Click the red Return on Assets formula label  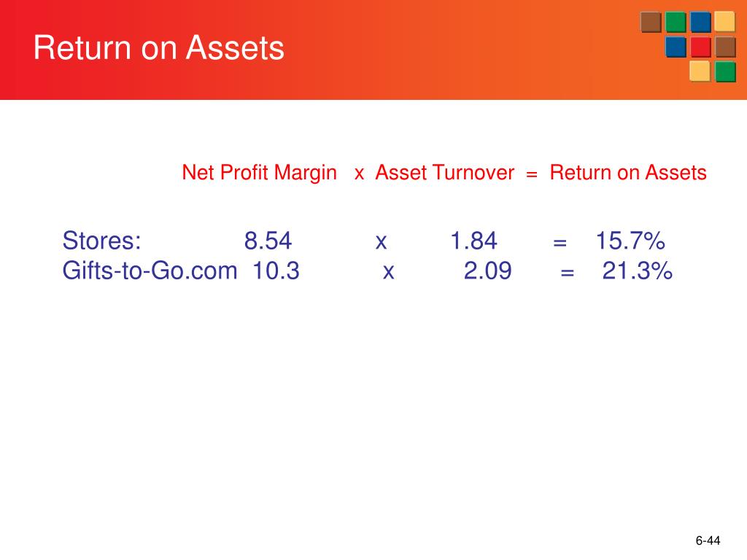[x=628, y=172]
